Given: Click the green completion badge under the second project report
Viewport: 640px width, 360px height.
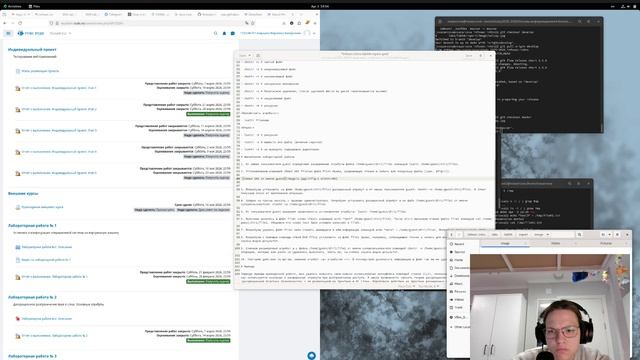Looking at the screenshot, I should pos(208,114).
